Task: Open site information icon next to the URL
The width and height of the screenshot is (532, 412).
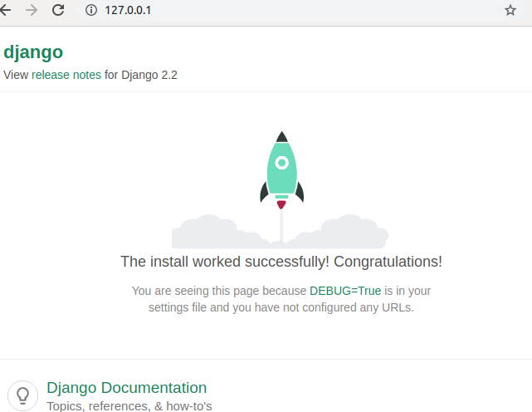Action: (x=91, y=10)
